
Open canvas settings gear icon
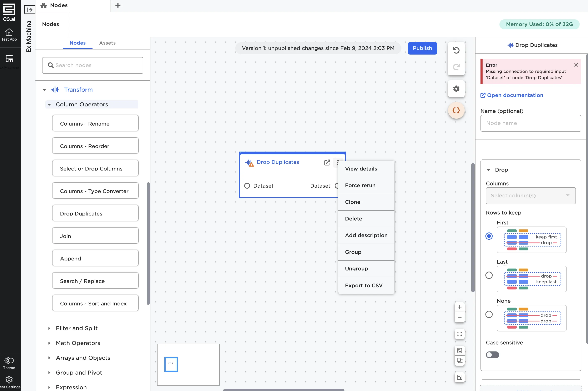(456, 89)
